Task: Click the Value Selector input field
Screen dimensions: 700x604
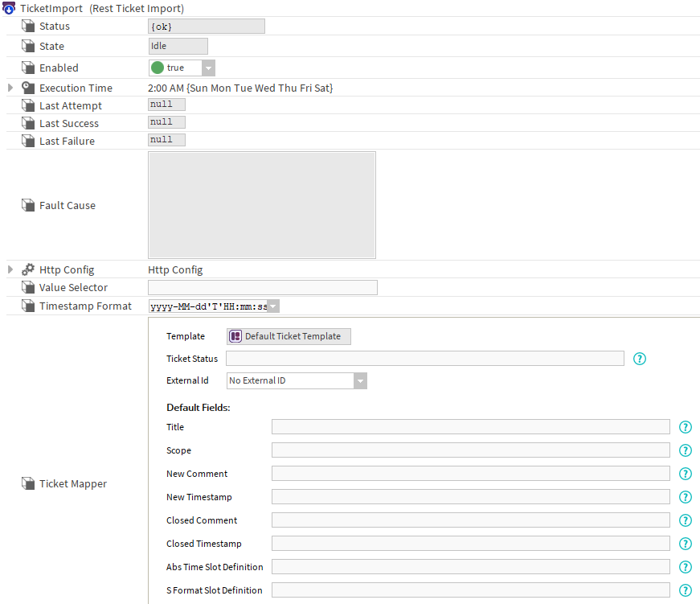Action: point(263,287)
